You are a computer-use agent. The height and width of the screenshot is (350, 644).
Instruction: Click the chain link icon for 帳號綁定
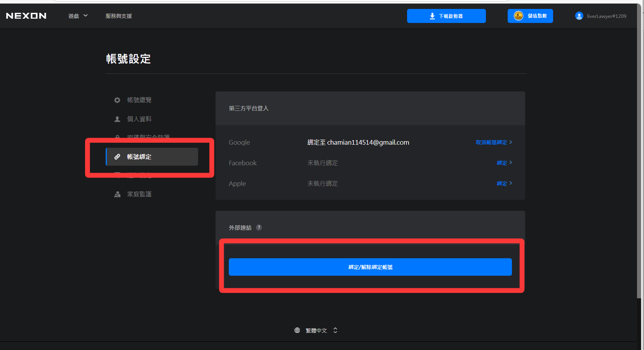pyautogui.click(x=117, y=157)
